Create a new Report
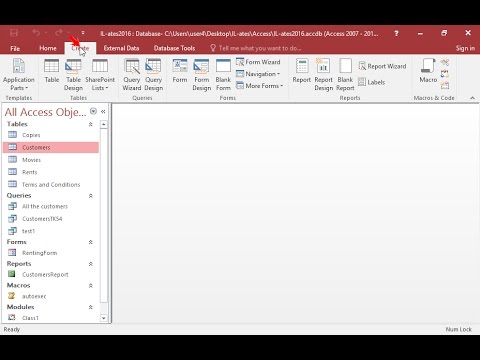 pyautogui.click(x=301, y=71)
